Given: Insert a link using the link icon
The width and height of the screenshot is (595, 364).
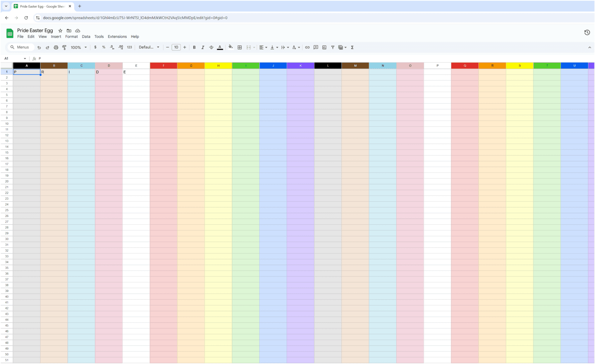Looking at the screenshot, I should [x=307, y=47].
